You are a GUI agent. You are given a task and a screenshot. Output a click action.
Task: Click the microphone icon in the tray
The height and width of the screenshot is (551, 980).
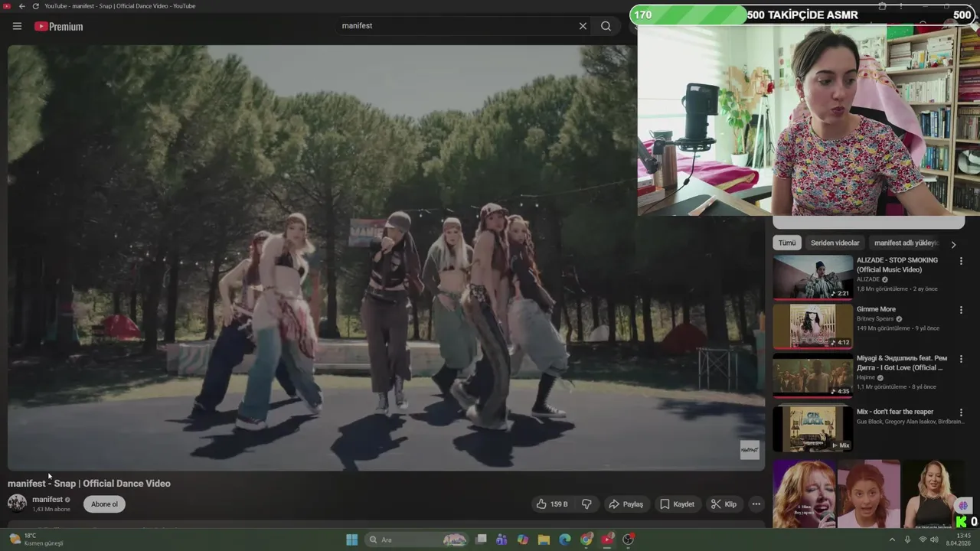pyautogui.click(x=908, y=540)
